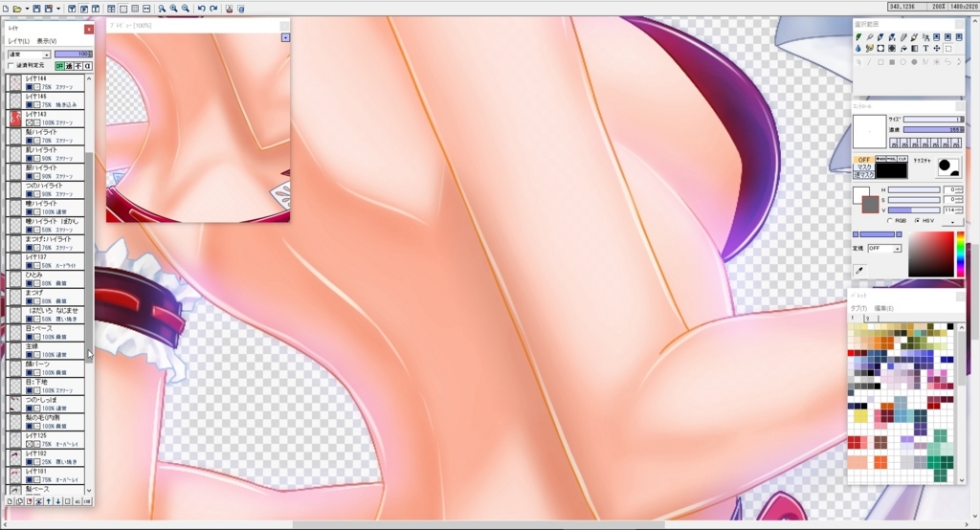This screenshot has height=530, width=980.
Task: Adjust the 濃度 density slider
Action: click(933, 129)
